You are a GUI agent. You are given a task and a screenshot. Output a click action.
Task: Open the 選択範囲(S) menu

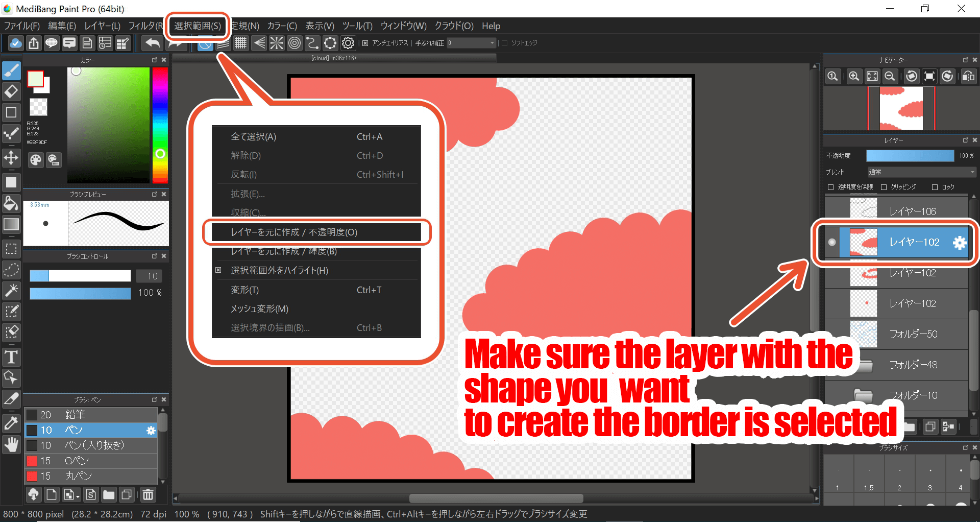pos(198,26)
